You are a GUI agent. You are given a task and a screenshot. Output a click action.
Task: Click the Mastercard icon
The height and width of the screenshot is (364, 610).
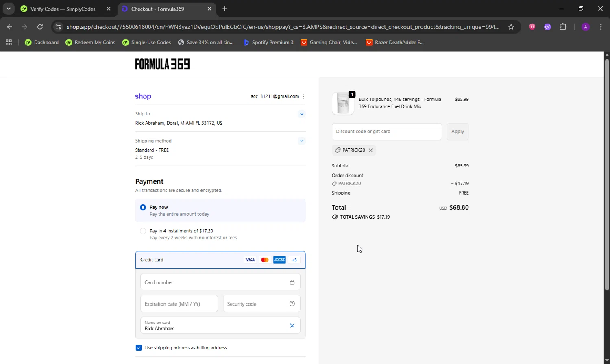265,260
